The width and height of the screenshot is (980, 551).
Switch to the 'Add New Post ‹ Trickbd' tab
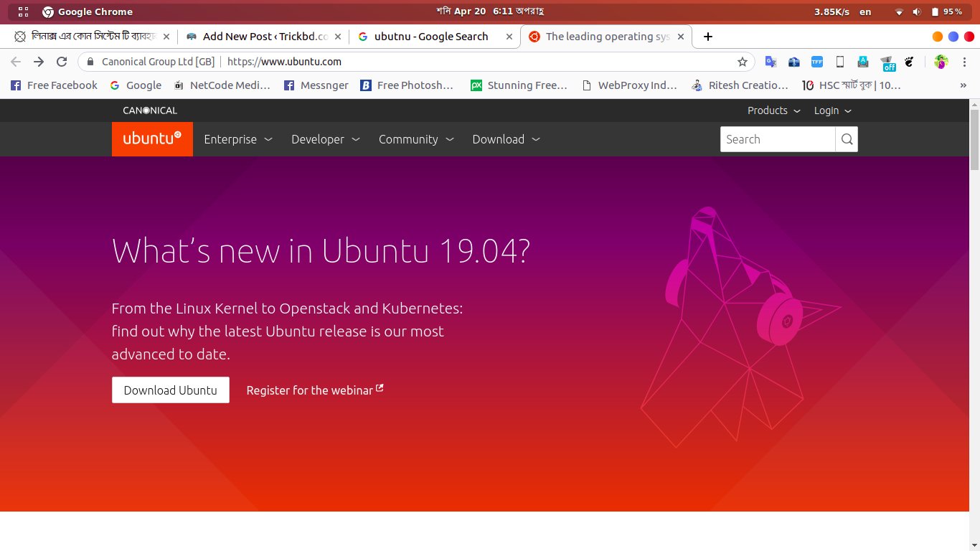(x=262, y=37)
